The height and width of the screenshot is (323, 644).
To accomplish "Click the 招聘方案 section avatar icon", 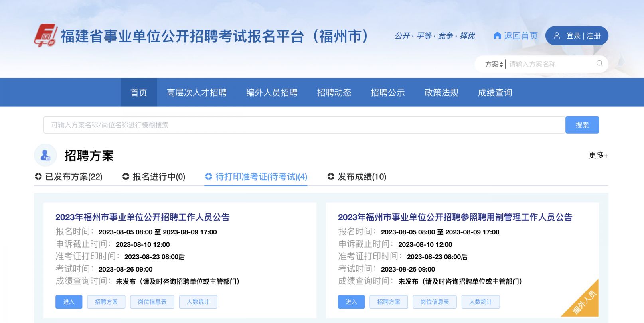I will [45, 155].
